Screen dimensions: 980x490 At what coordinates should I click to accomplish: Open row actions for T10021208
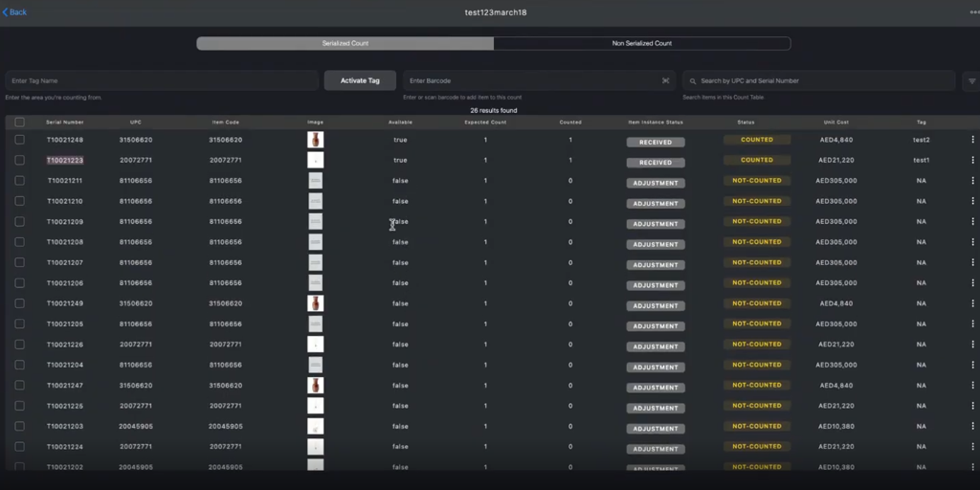(972, 242)
